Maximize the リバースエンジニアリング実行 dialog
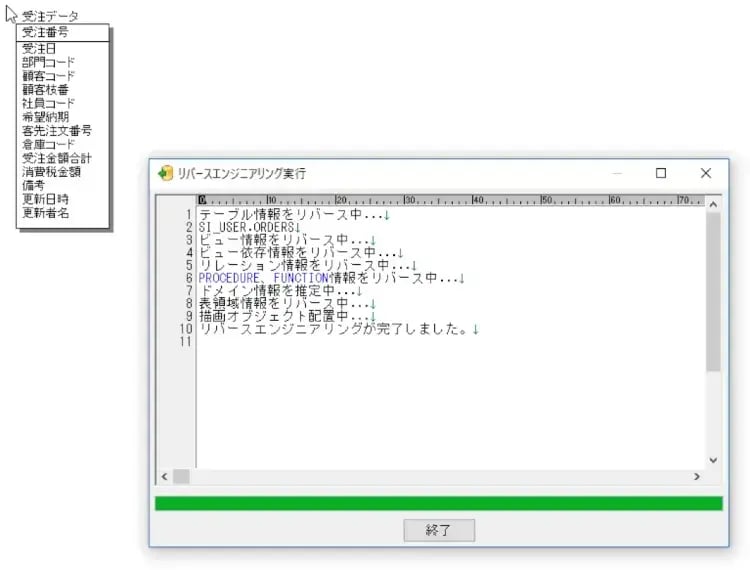 coord(660,173)
